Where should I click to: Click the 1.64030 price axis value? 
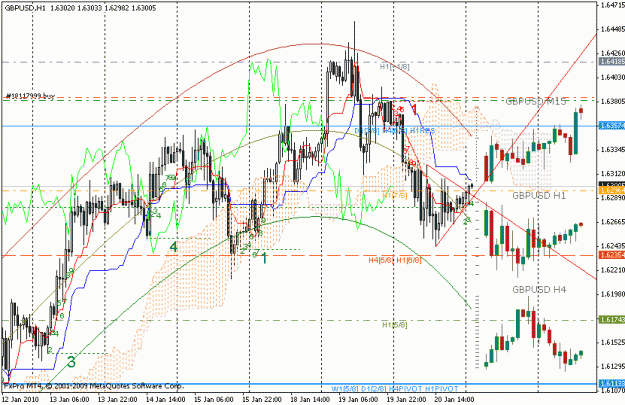(x=613, y=77)
